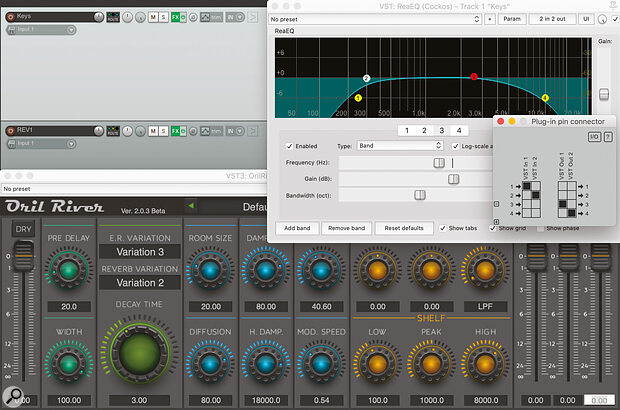Switch to ReaEQ band tab 2
Image resolution: width=620 pixels, height=410 pixels.
click(424, 130)
